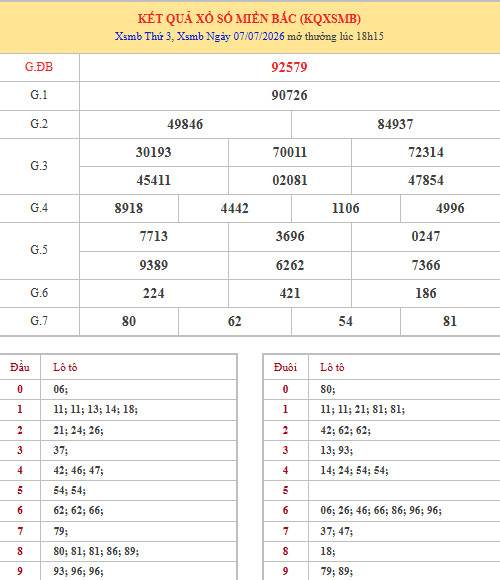Select G.4 number 4442

[234, 208]
